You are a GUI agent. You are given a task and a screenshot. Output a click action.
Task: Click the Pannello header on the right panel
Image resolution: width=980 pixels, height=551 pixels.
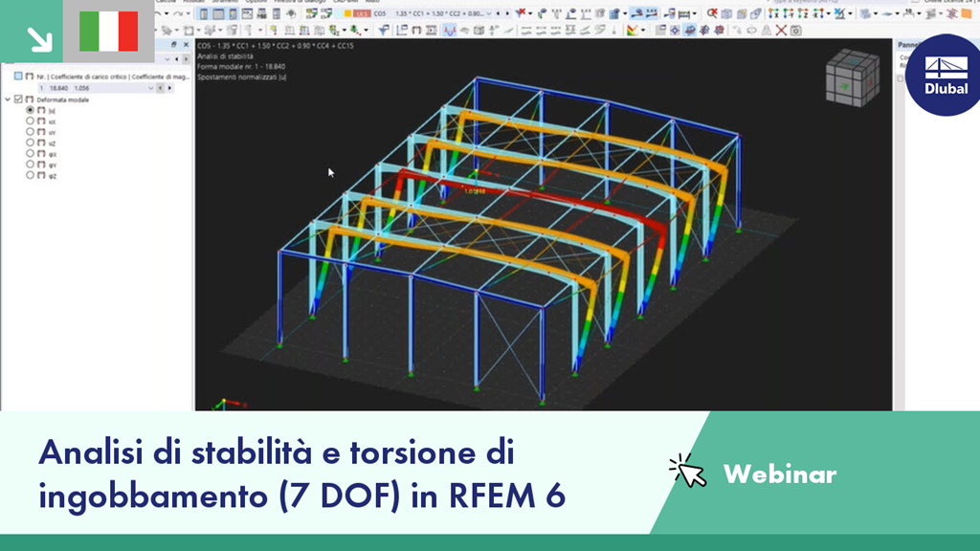907,44
